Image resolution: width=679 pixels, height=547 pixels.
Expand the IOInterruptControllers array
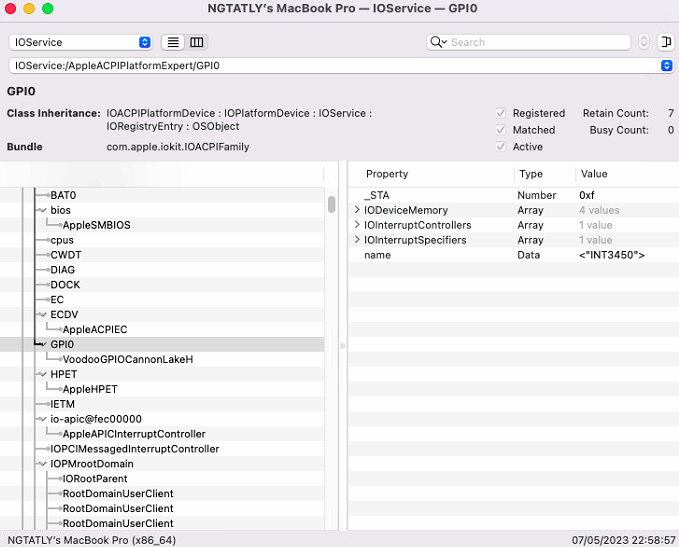(357, 225)
